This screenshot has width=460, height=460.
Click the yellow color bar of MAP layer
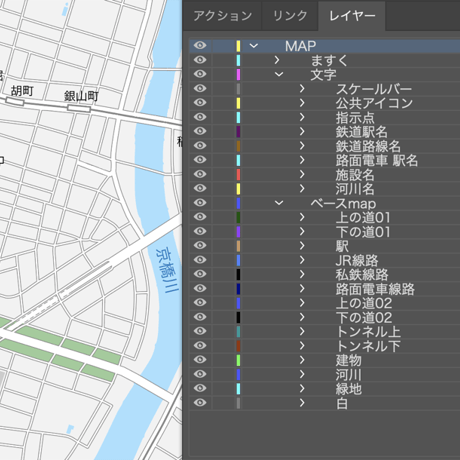[238, 46]
